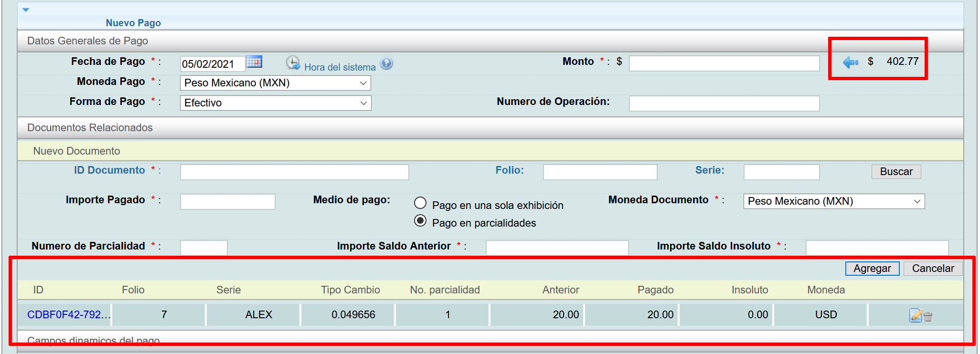The width and height of the screenshot is (980, 354).
Task: Open the calendar picker for Fecha de Pago
Action: (x=254, y=62)
